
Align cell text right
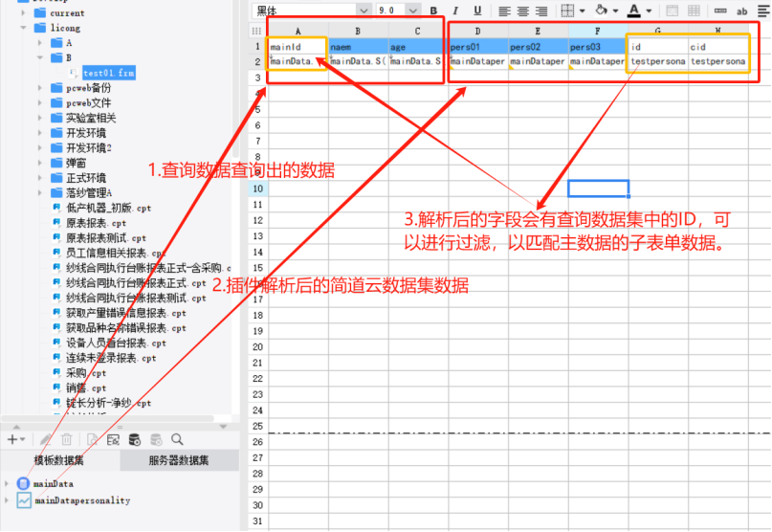541,11
